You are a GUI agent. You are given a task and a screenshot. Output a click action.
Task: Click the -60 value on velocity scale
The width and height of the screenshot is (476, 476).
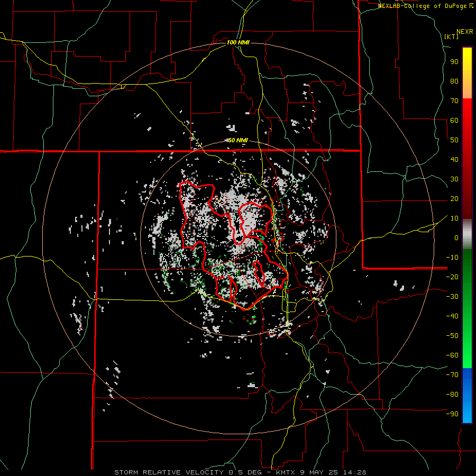[452, 355]
